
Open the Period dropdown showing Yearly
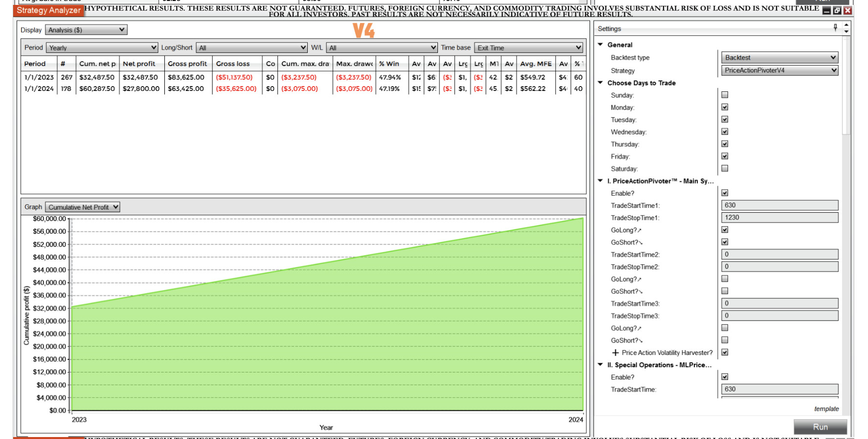(x=102, y=47)
